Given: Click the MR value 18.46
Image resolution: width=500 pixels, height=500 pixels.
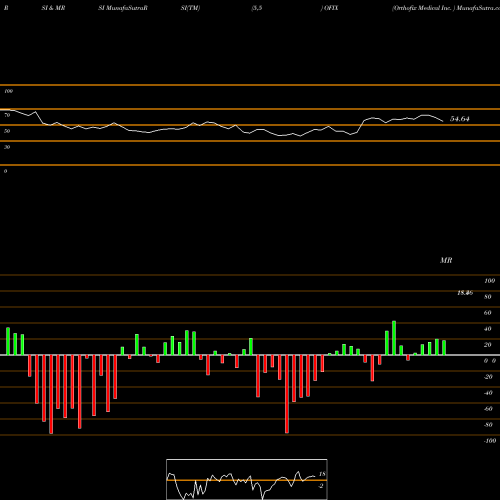Looking at the screenshot, I should coord(465,293).
